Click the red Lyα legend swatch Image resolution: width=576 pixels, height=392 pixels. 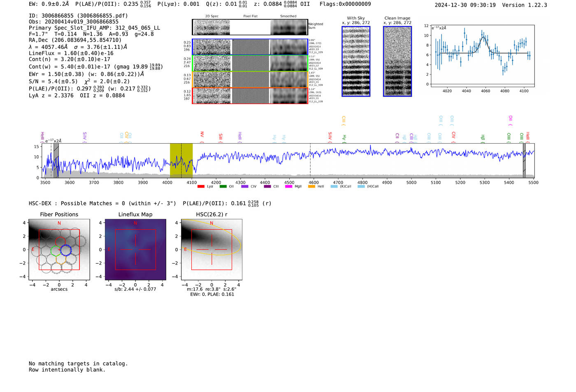click(201, 186)
